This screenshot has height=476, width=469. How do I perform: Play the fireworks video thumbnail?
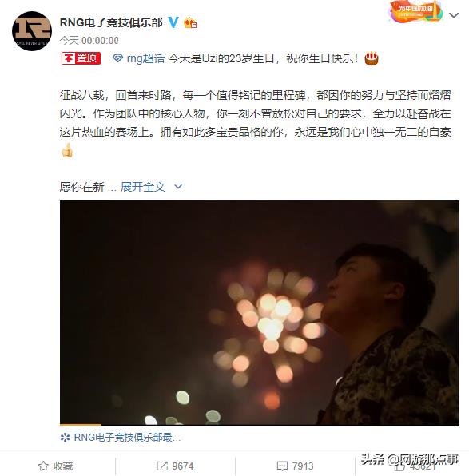coord(260,313)
